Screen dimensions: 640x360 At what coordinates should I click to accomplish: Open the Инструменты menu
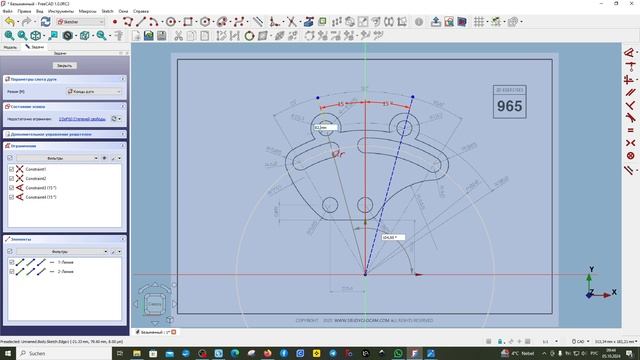click(x=61, y=11)
